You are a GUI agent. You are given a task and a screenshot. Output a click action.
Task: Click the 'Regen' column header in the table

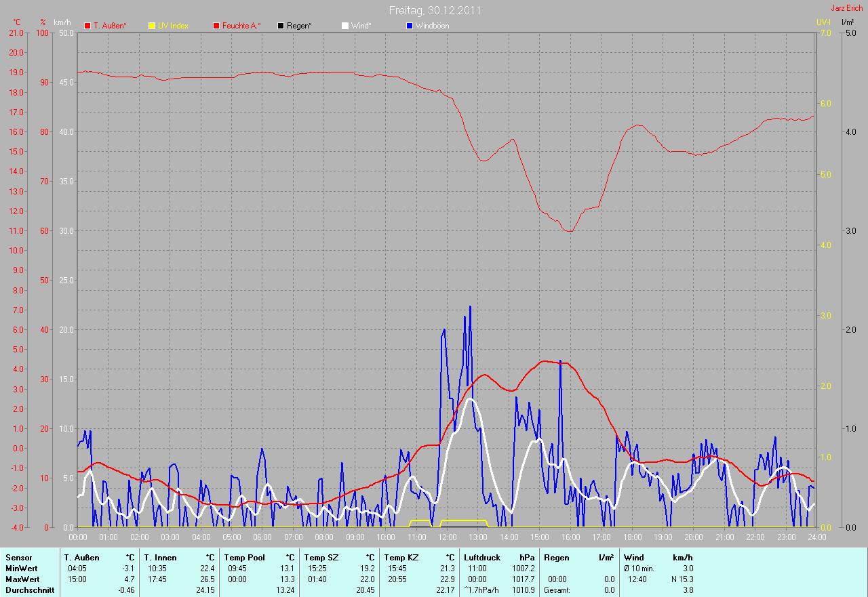(x=556, y=558)
